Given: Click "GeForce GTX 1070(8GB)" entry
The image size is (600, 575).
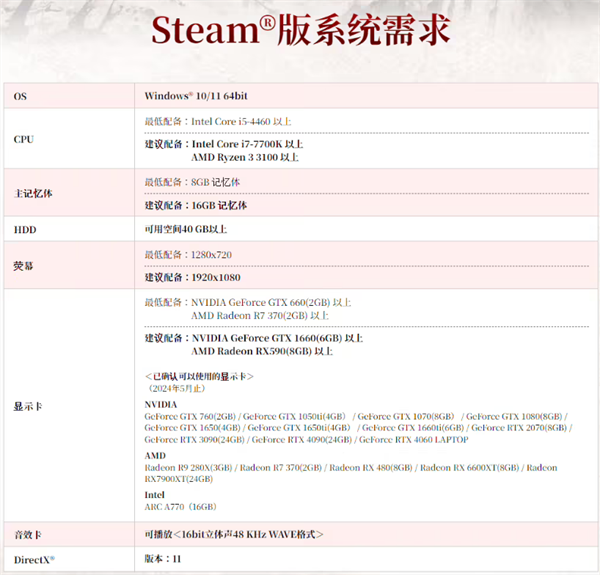Looking at the screenshot, I should pos(406,417).
